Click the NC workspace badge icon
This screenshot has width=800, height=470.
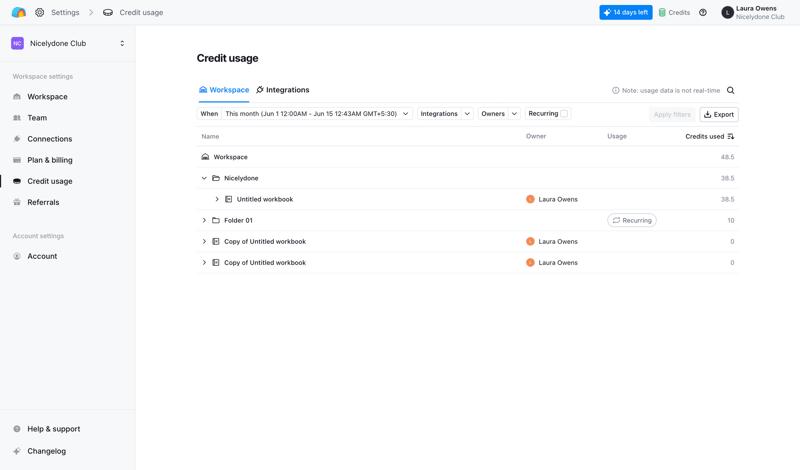click(x=17, y=43)
